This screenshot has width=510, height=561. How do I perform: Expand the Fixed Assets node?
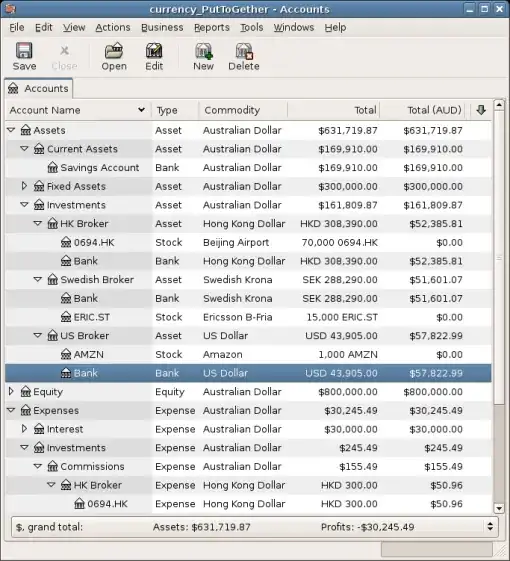tap(24, 186)
